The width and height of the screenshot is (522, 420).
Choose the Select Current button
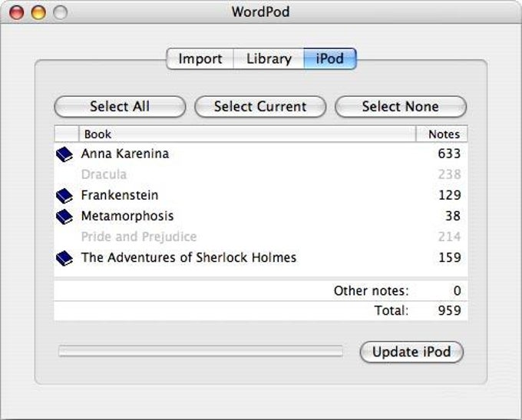coord(260,107)
